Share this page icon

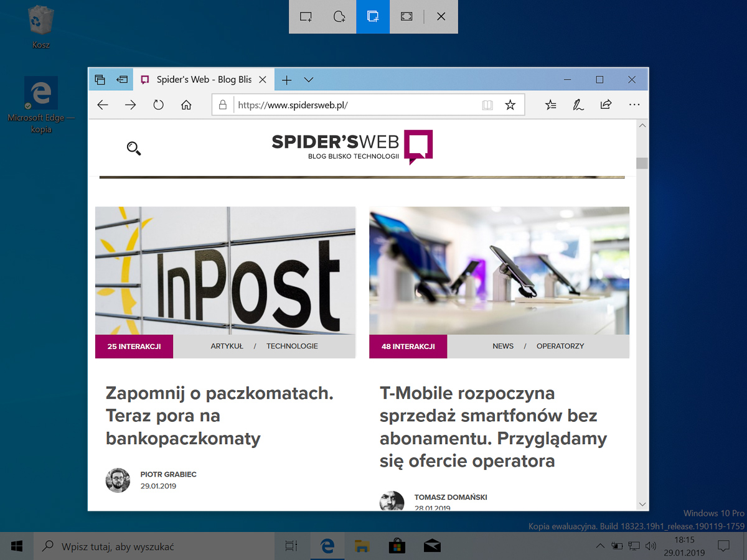tap(606, 105)
